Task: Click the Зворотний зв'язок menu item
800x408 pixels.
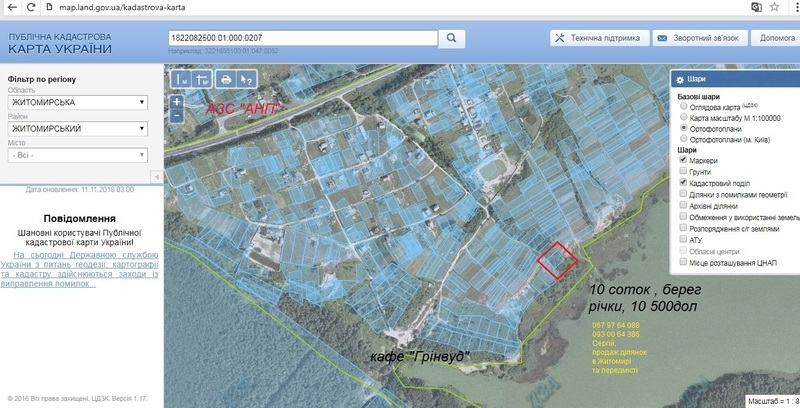Action: tap(698, 38)
